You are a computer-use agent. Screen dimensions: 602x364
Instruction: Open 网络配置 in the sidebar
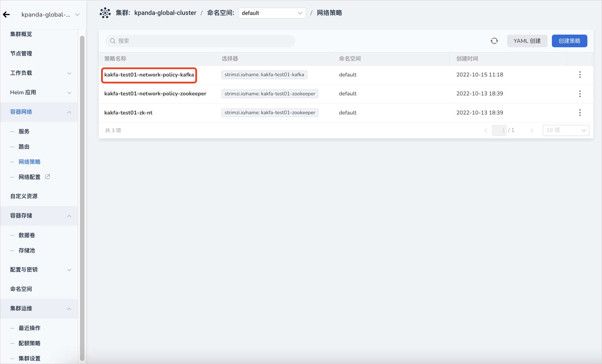pos(30,177)
